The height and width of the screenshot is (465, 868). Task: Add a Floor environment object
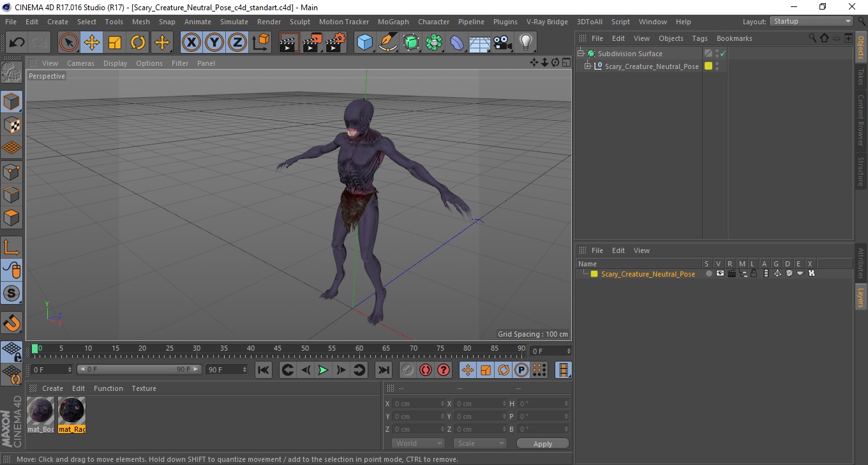[479, 43]
